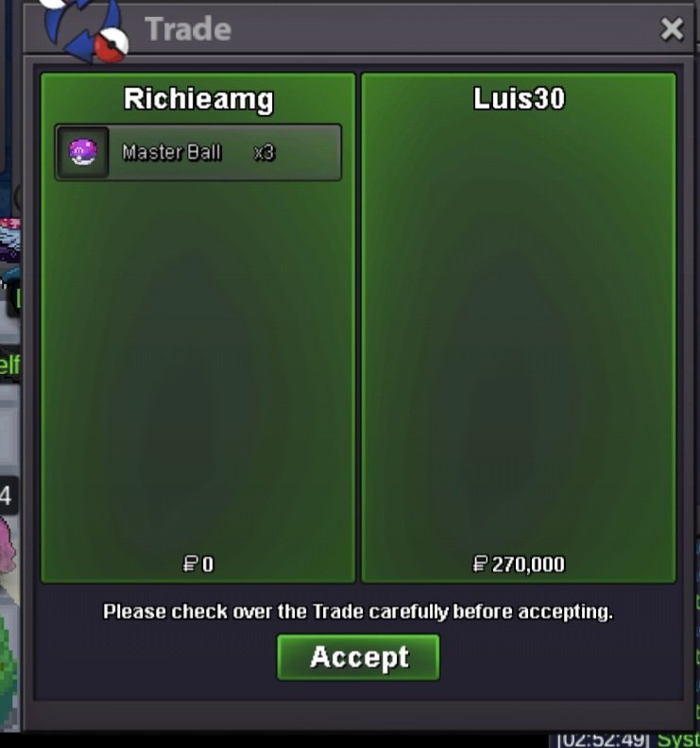
Task: Click the Master Ball item row
Action: (198, 152)
